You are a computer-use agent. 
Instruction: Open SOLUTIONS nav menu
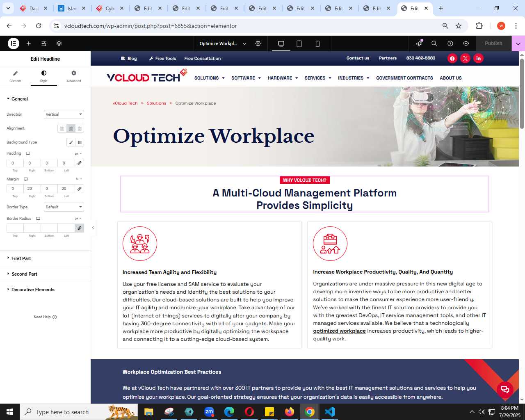tap(210, 78)
